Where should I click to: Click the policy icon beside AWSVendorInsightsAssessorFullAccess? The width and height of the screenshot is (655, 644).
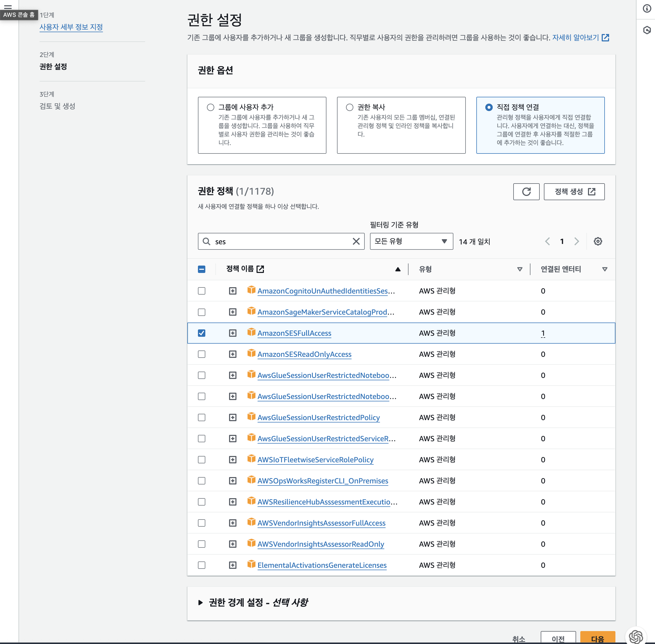point(251,522)
